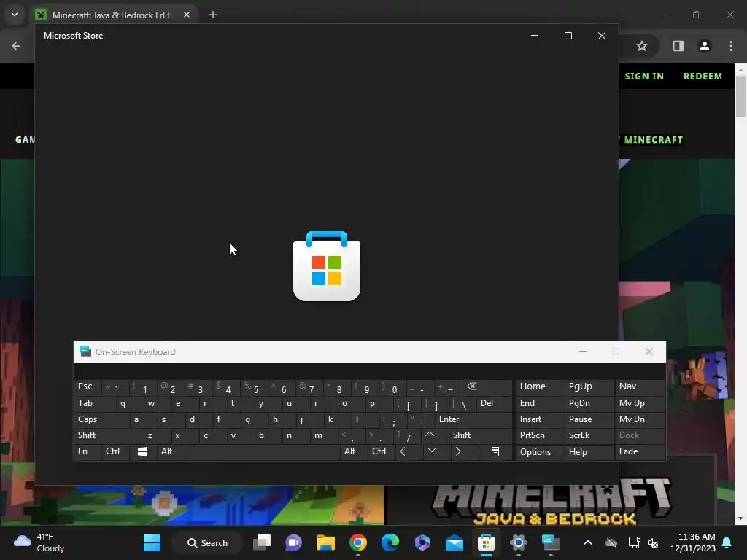Toggle left Alt on On-Screen Keyboard
This screenshot has width=747, height=560.
(x=170, y=451)
